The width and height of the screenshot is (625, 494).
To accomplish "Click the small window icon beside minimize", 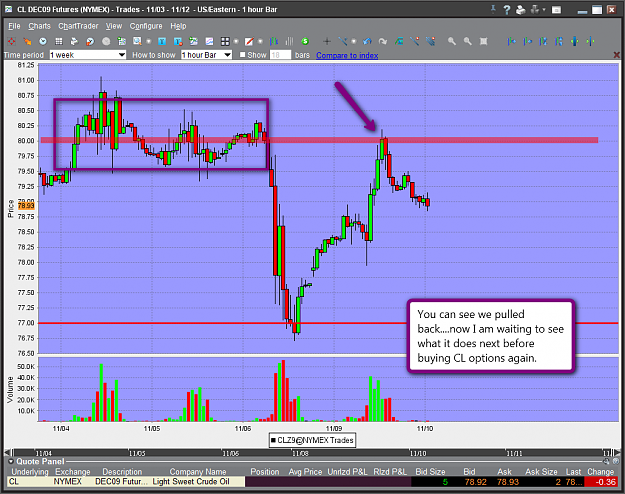I will [556, 10].
